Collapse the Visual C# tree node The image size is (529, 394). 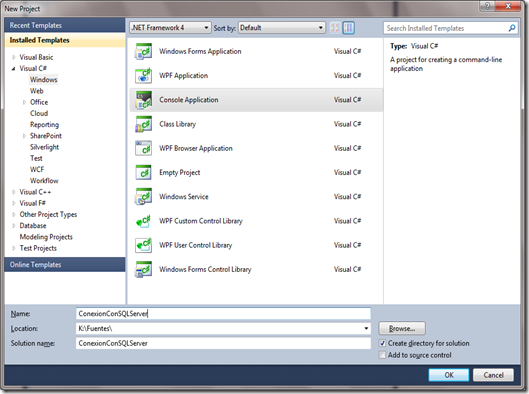14,69
